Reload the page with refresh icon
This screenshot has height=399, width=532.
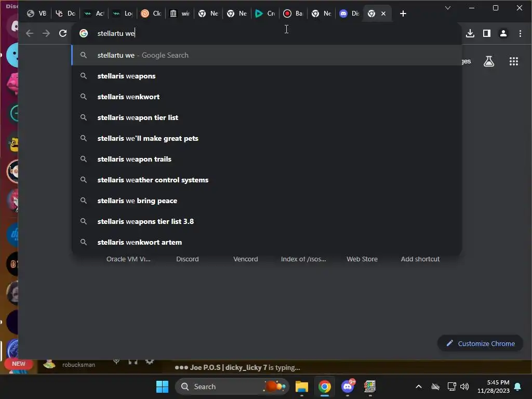pyautogui.click(x=63, y=33)
